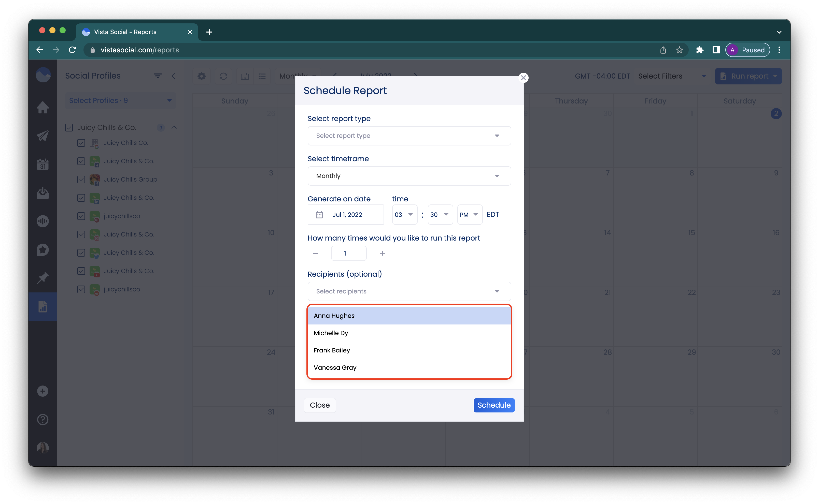Viewport: 819px width, 504px height.
Task: Open a new browser tab
Action: pos(209,32)
